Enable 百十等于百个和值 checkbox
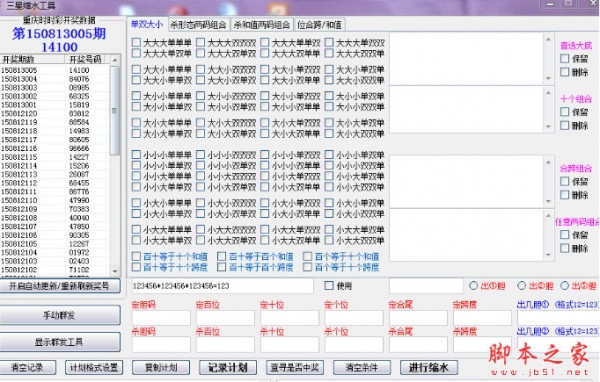 (x=222, y=256)
